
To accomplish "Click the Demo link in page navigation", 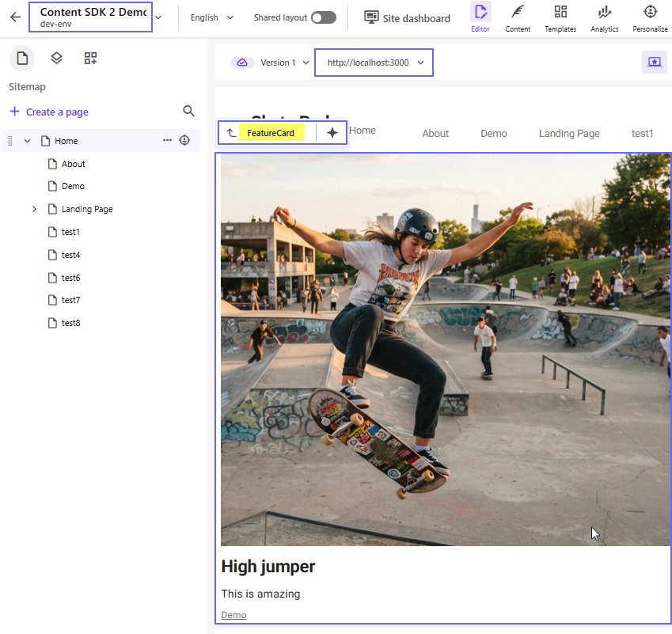I will click(494, 133).
